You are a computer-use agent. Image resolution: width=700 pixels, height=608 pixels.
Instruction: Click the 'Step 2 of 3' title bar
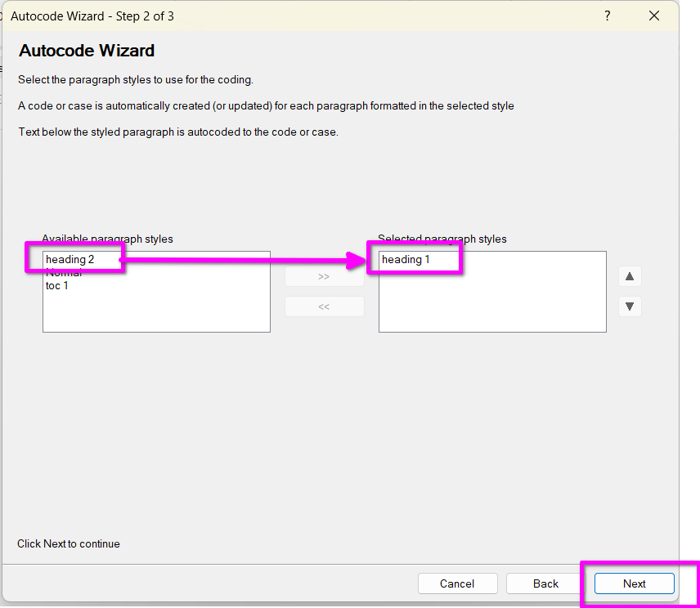click(x=92, y=16)
